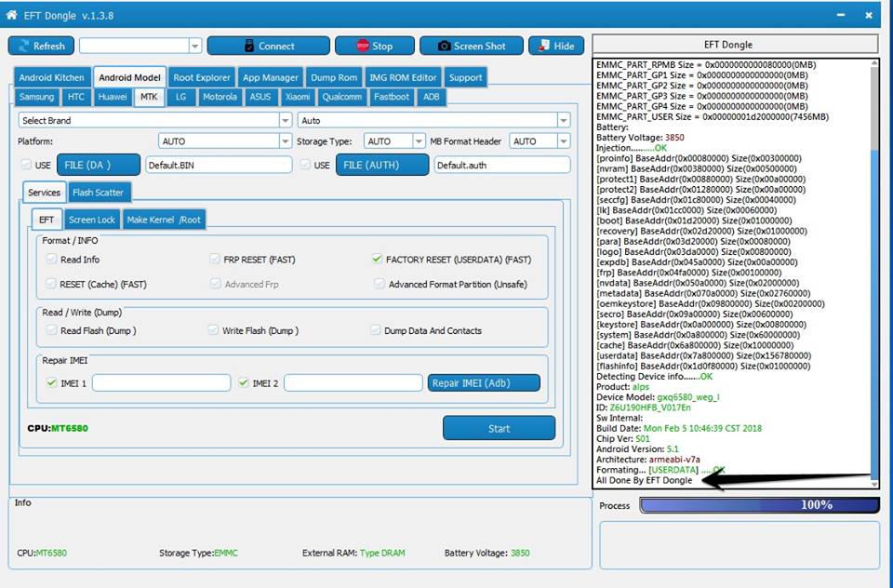Image resolution: width=893 pixels, height=588 pixels.
Task: Enable the Read Info checkbox
Action: (52, 259)
